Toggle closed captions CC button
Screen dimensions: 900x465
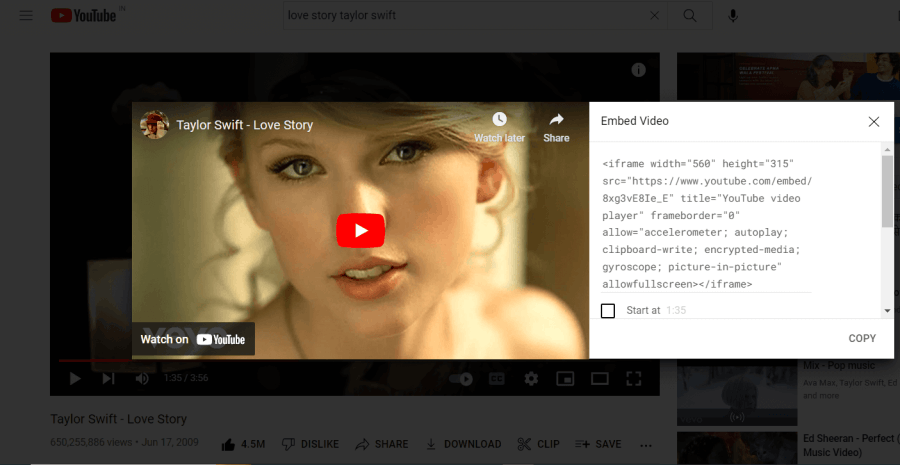496,379
